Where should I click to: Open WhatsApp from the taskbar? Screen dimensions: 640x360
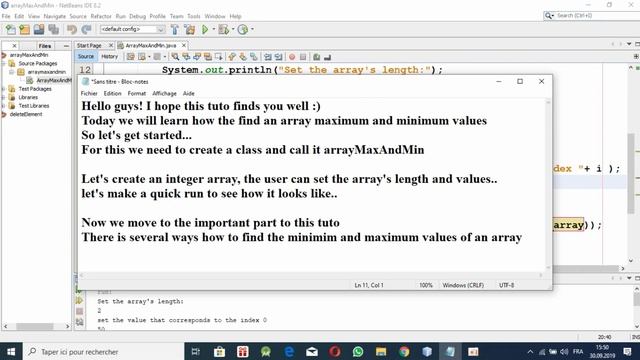[x=358, y=351]
